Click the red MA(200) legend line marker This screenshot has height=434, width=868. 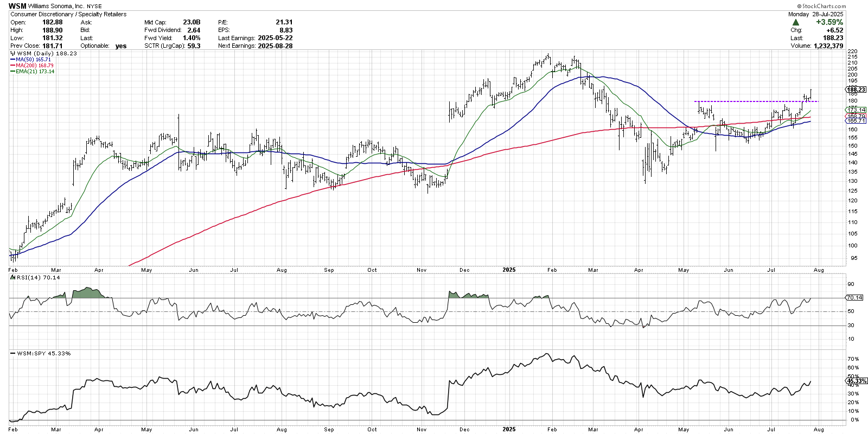pos(12,66)
